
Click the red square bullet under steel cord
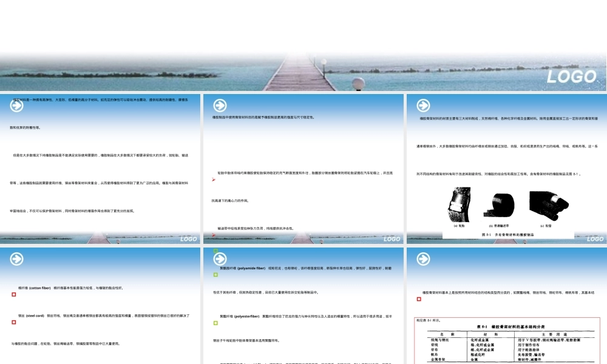pyautogui.click(x=13, y=322)
